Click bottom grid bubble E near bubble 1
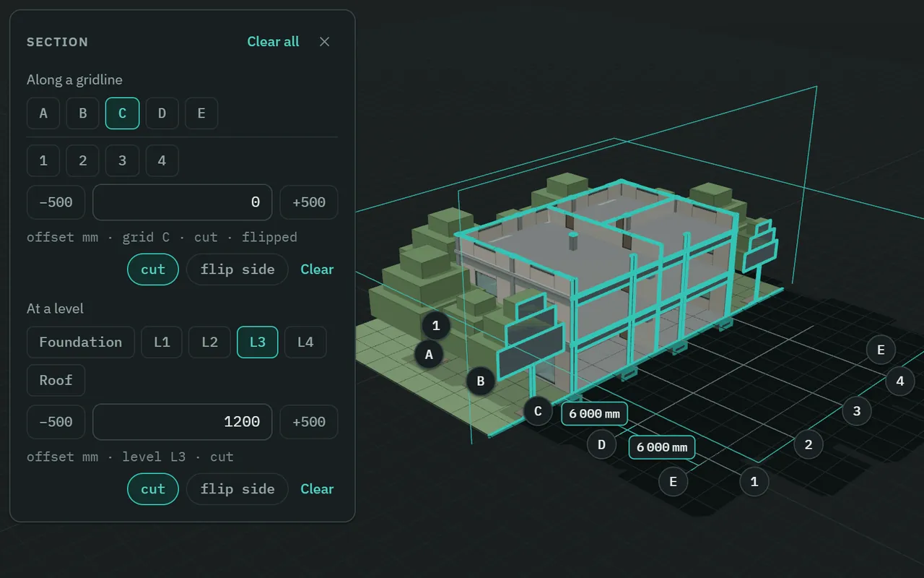Screen dimensions: 924x578 [x=674, y=481]
